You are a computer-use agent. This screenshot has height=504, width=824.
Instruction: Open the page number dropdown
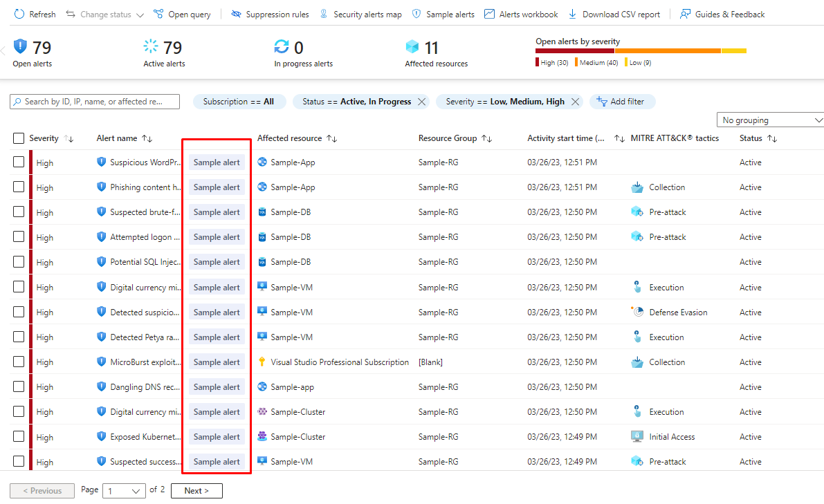pyautogui.click(x=124, y=491)
